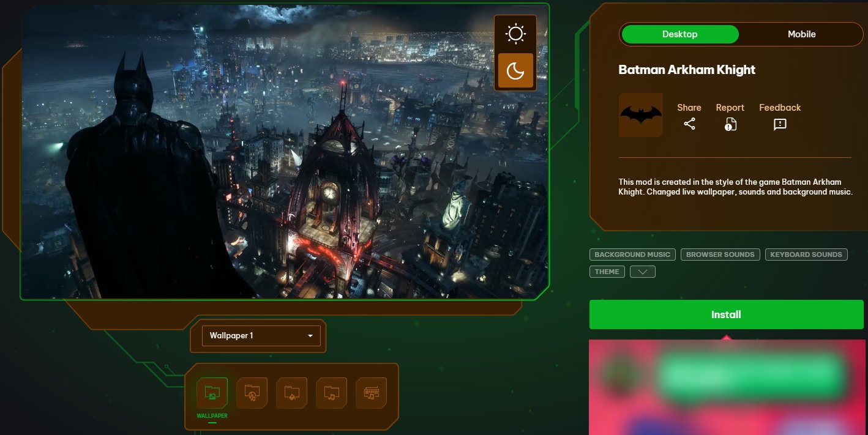Image resolution: width=868 pixels, height=435 pixels.
Task: Click the Batman logo mod icon
Action: [640, 115]
